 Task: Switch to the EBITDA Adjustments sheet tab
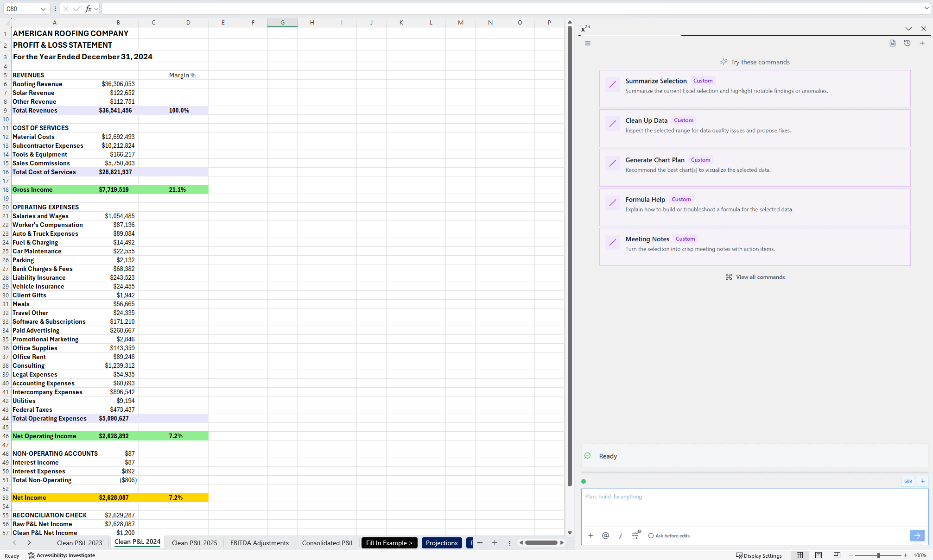pyautogui.click(x=259, y=543)
